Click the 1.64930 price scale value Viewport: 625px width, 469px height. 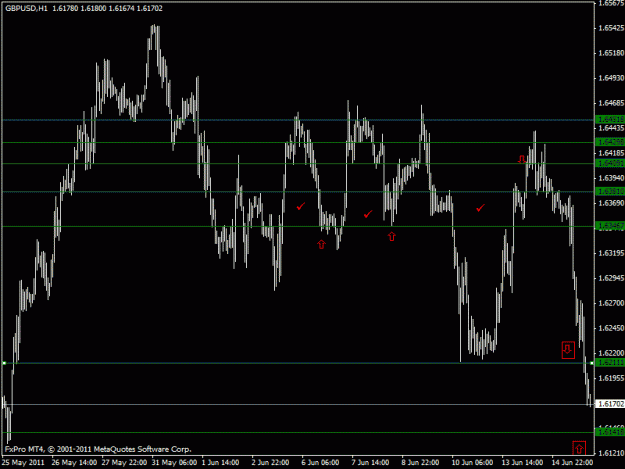click(611, 78)
